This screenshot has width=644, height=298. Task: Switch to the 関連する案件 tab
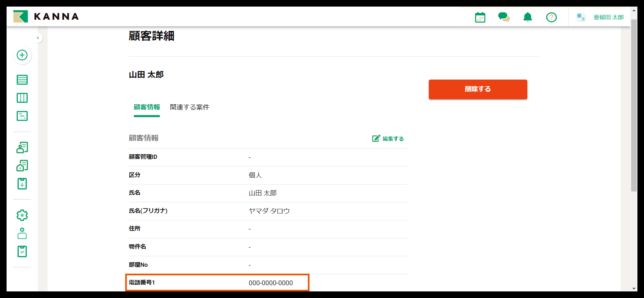tap(189, 107)
